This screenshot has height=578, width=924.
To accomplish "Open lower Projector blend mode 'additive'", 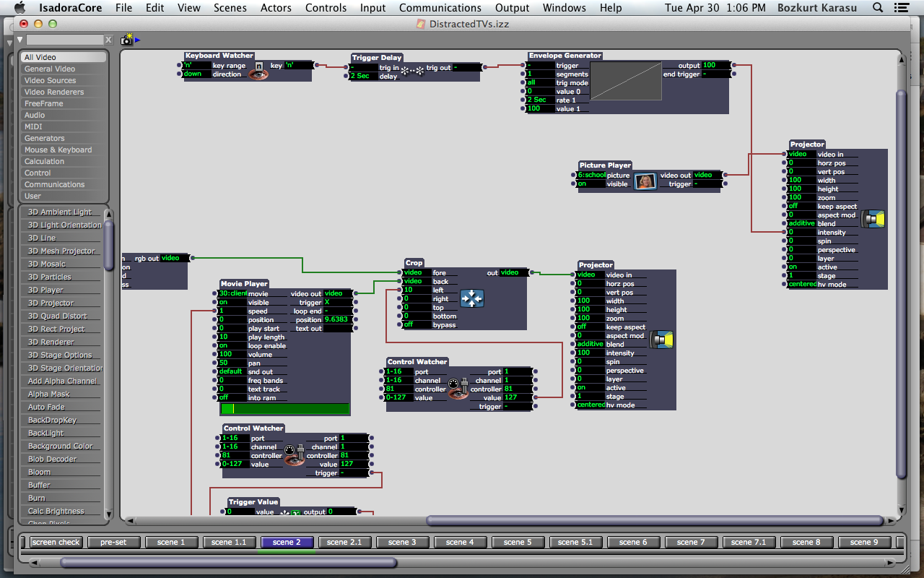I will click(x=590, y=345).
